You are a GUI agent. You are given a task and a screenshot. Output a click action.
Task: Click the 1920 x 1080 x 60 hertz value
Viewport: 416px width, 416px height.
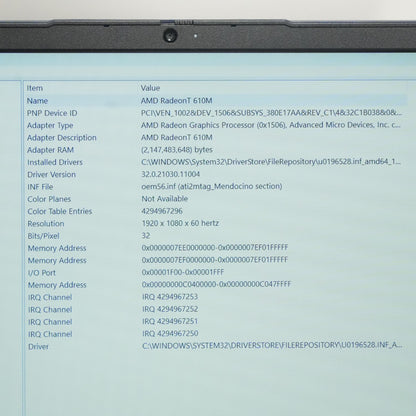click(180, 223)
